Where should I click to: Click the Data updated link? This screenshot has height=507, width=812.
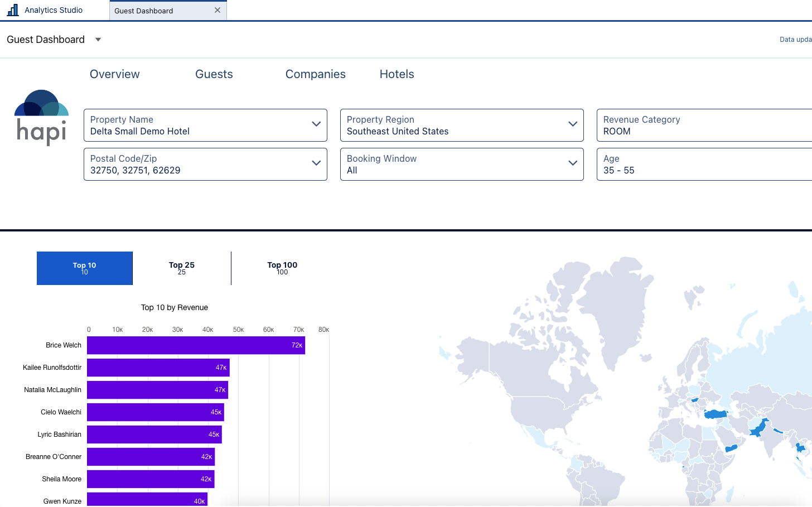[795, 40]
